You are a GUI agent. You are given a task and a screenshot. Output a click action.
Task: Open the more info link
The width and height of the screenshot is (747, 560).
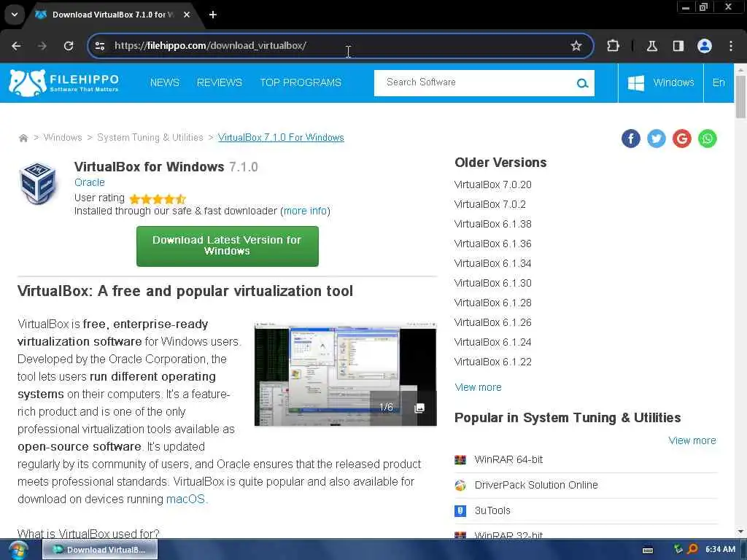click(305, 211)
